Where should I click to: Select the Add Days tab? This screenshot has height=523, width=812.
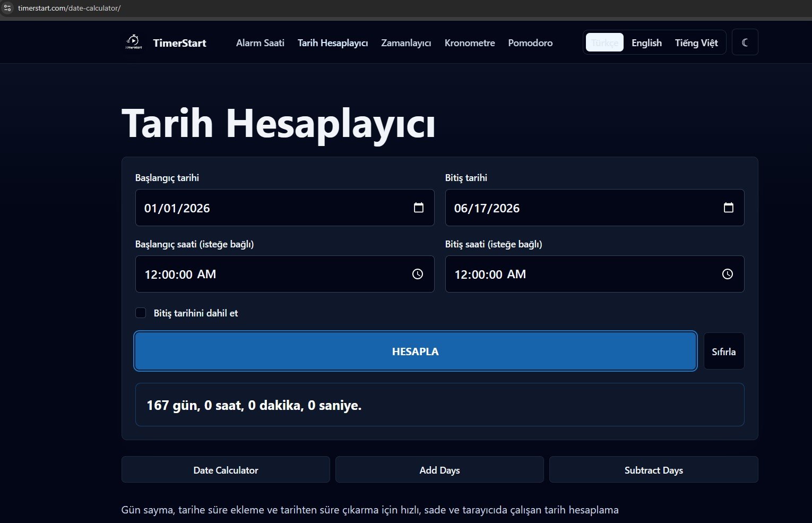pyautogui.click(x=439, y=470)
